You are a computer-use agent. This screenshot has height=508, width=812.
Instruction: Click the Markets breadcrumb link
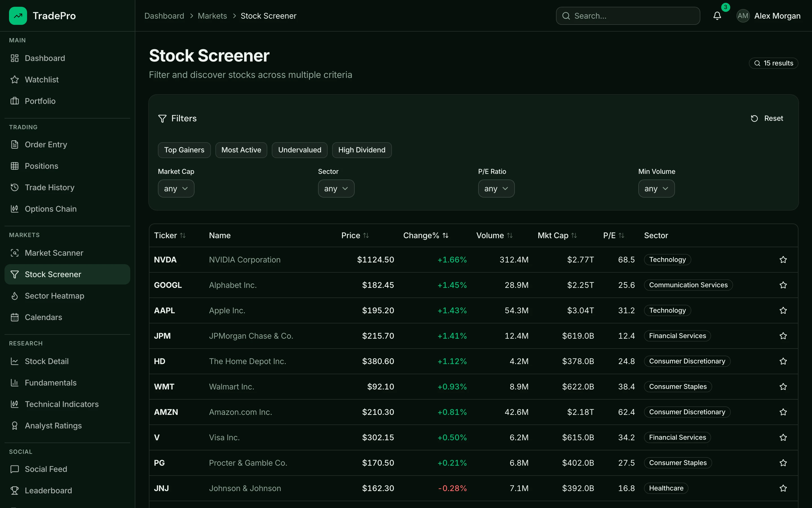(212, 16)
